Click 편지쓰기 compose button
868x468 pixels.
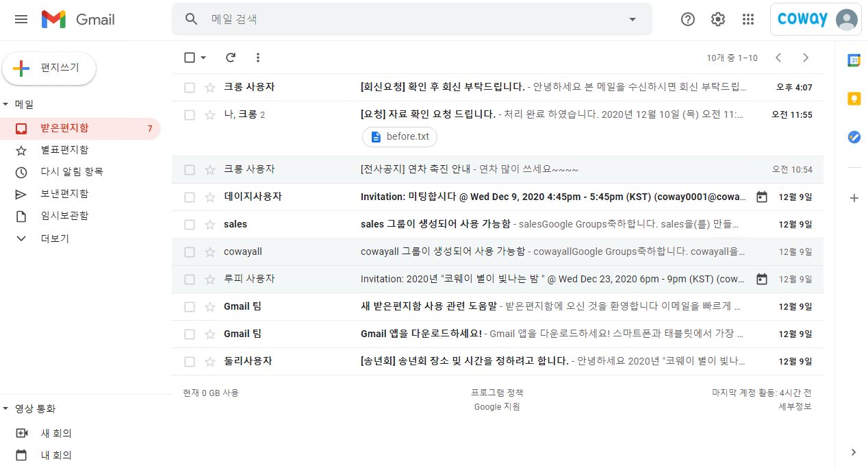49,68
